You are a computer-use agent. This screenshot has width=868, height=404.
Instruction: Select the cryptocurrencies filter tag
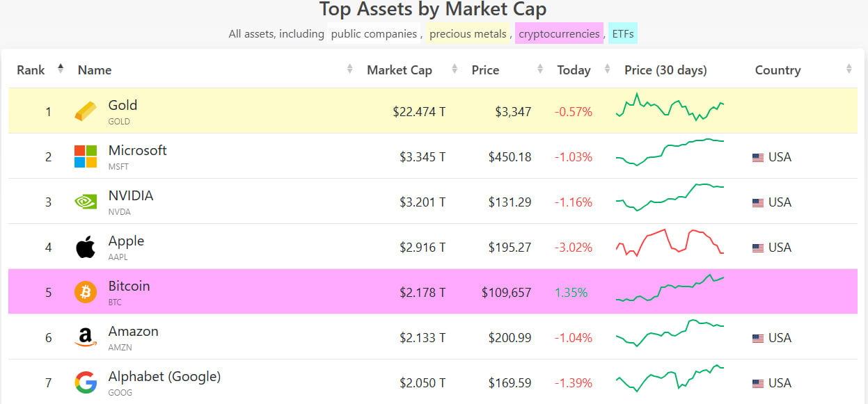click(559, 33)
